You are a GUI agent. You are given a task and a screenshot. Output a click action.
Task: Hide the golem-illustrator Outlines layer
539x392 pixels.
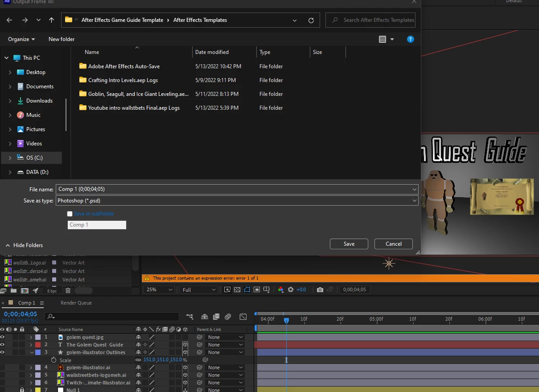(x=2, y=352)
